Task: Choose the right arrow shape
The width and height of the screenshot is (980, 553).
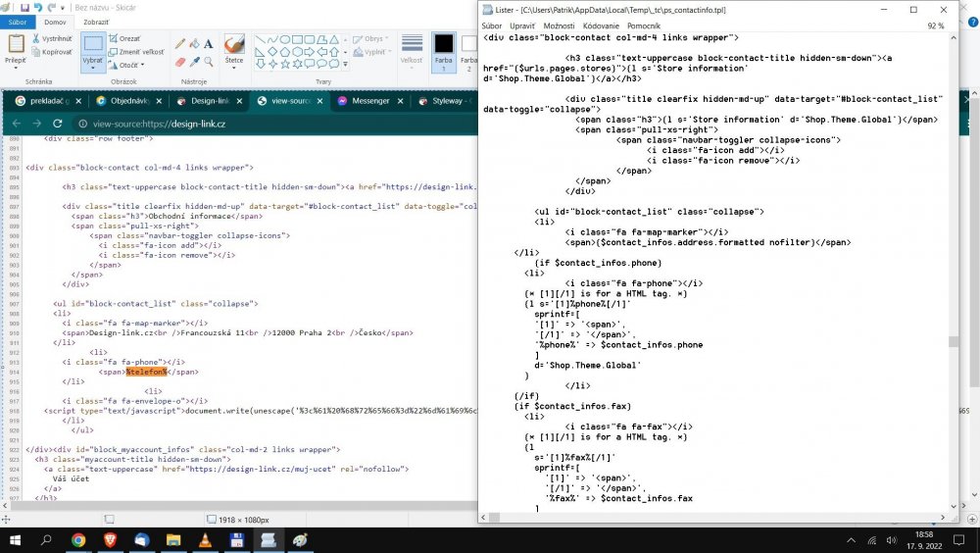Action: tap(310, 51)
